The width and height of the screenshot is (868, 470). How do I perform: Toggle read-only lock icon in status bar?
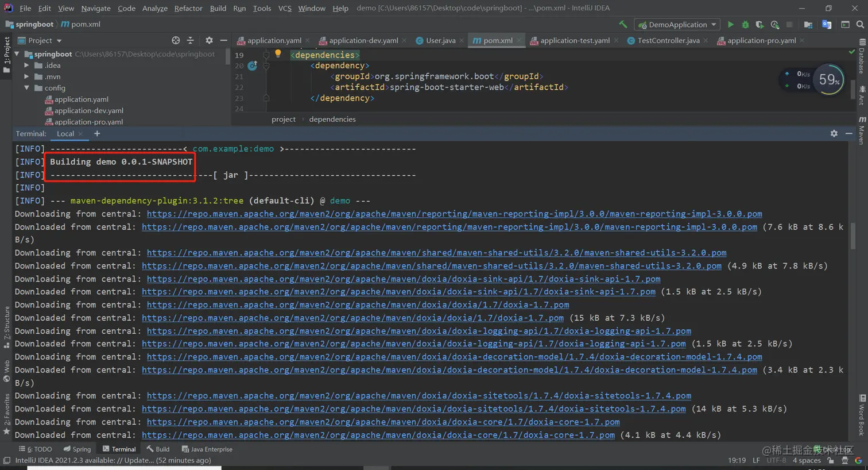[x=830, y=460]
